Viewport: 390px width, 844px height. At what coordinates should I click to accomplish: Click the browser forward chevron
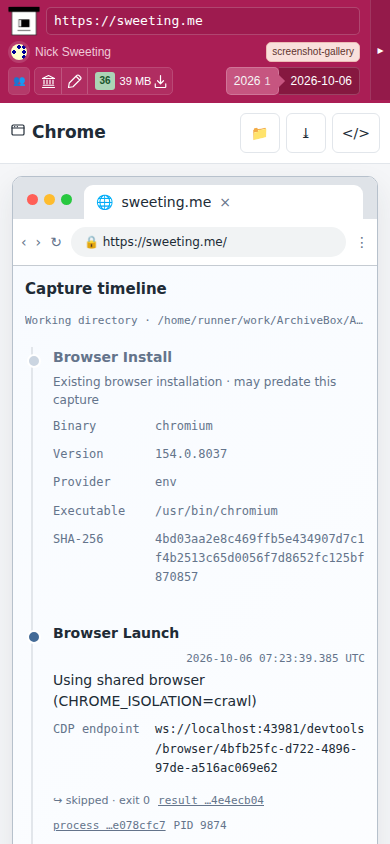click(38, 242)
